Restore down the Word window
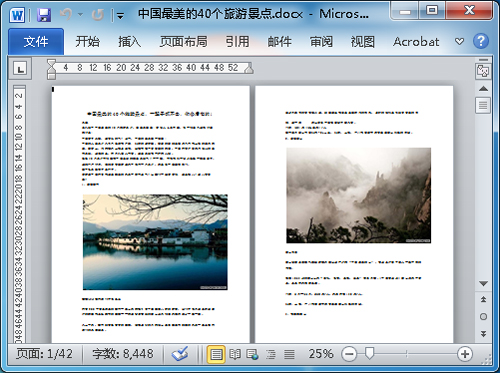The width and height of the screenshot is (500, 373). tap(432, 11)
